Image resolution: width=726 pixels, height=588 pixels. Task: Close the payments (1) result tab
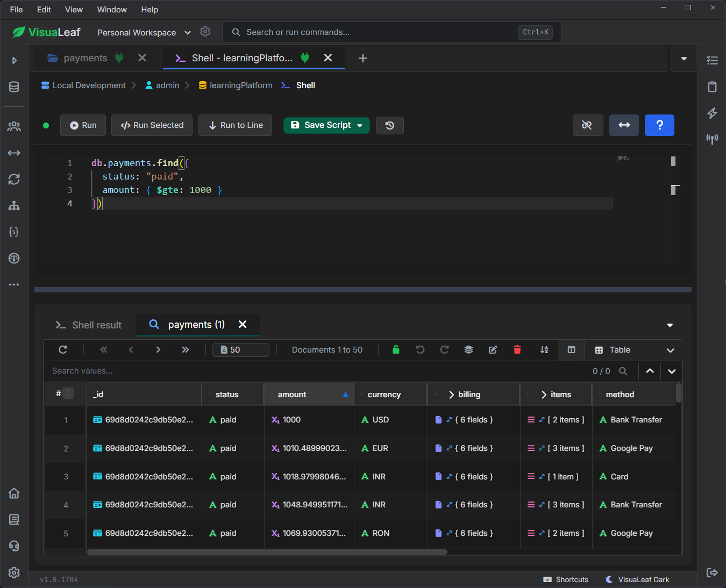(243, 324)
